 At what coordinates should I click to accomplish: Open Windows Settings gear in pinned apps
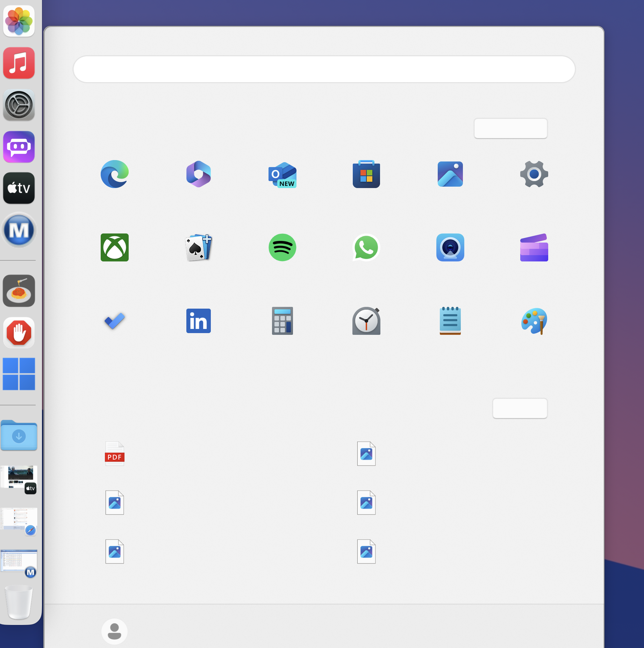click(x=534, y=174)
